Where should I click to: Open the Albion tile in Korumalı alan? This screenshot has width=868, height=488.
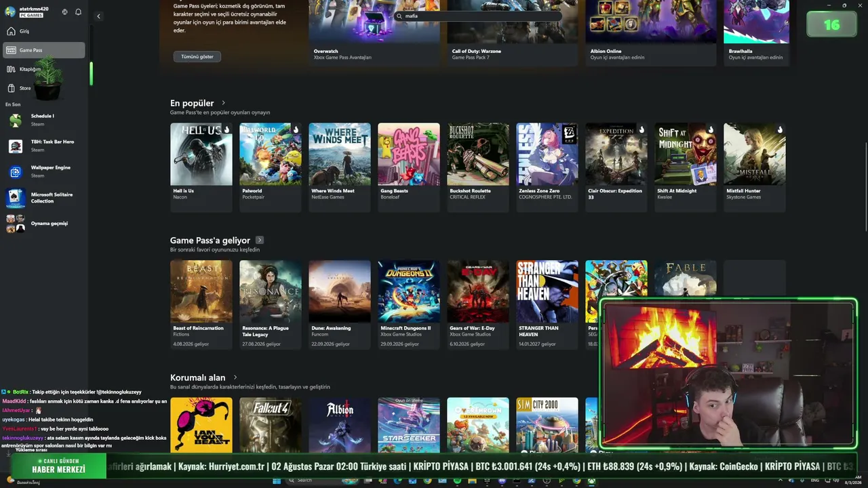coord(340,425)
